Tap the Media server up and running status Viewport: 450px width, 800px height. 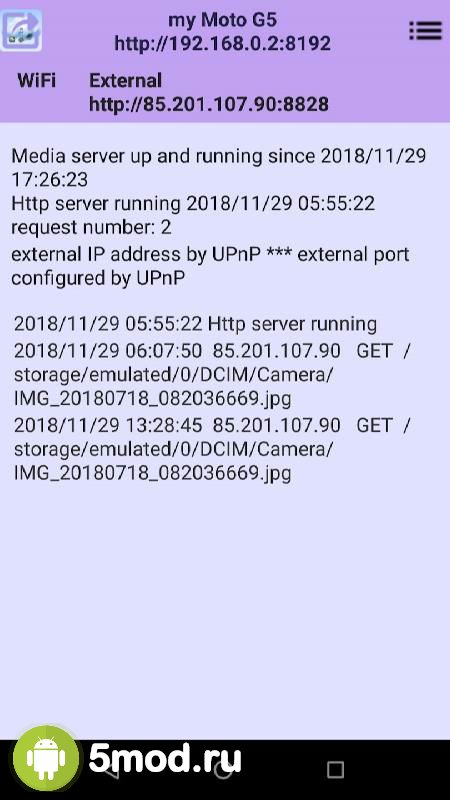pyautogui.click(x=218, y=168)
